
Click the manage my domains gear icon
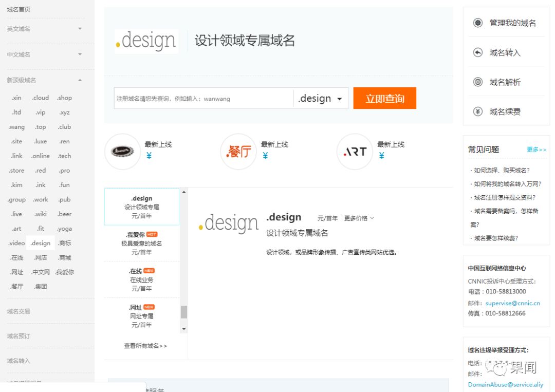(x=477, y=23)
